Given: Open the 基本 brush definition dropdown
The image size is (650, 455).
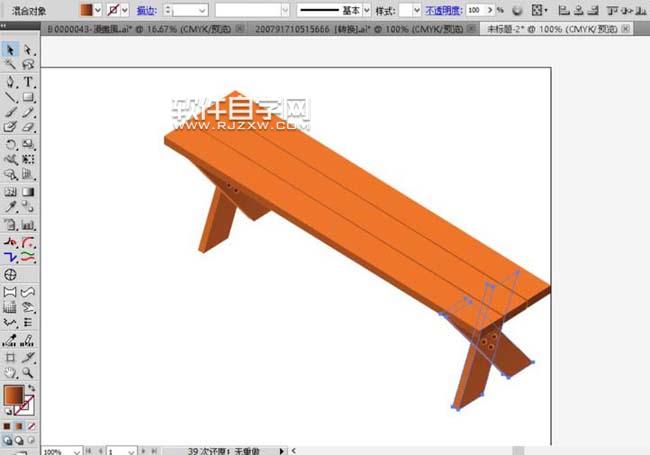Looking at the screenshot, I should pos(366,10).
